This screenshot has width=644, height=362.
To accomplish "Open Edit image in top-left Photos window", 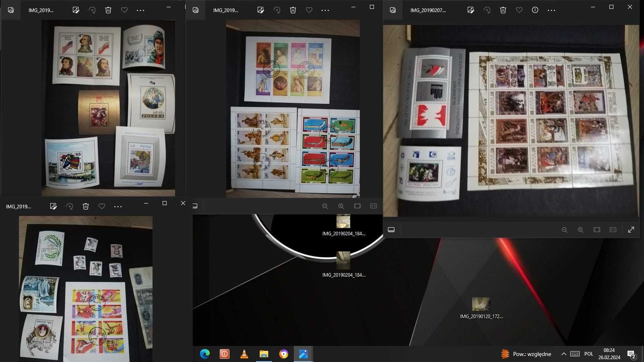I will [x=76, y=10].
